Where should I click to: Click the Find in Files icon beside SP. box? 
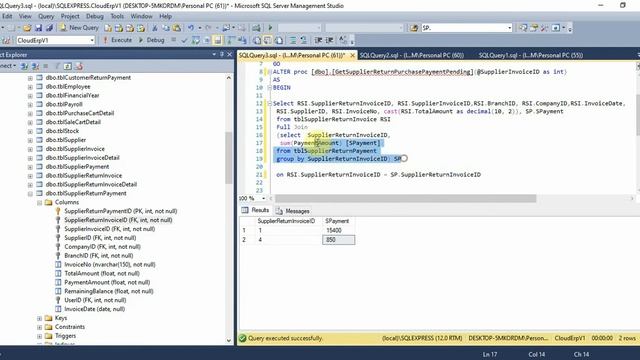(x=414, y=28)
